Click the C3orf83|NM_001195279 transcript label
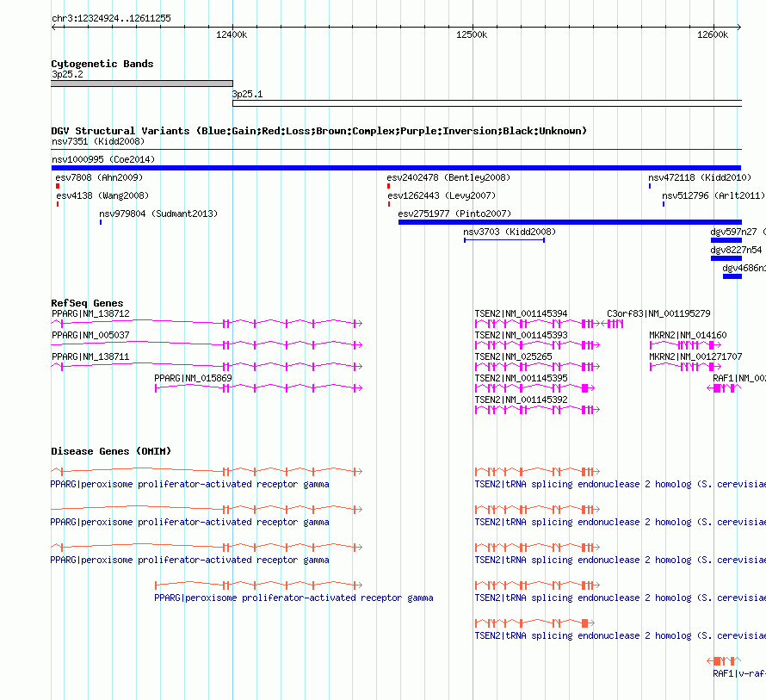 point(658,313)
